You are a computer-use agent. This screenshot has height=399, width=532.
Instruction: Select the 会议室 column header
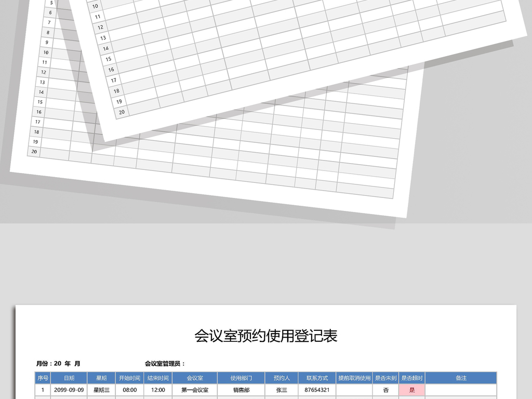195,378
